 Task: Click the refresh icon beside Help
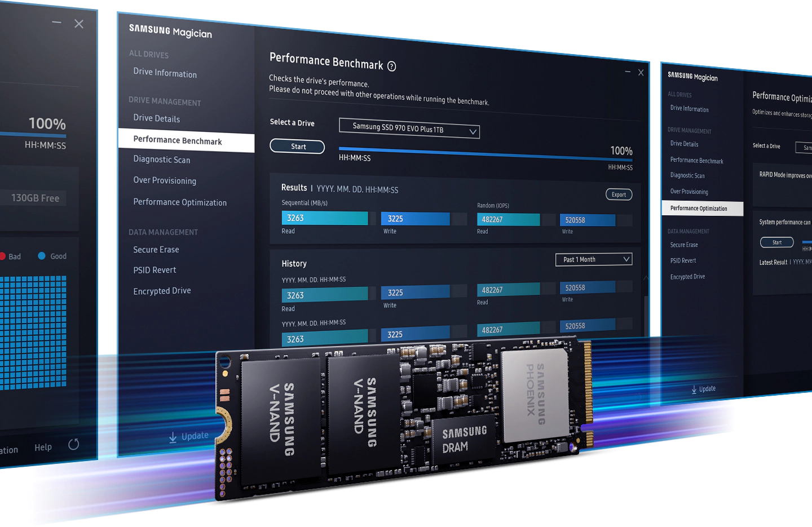[73, 445]
